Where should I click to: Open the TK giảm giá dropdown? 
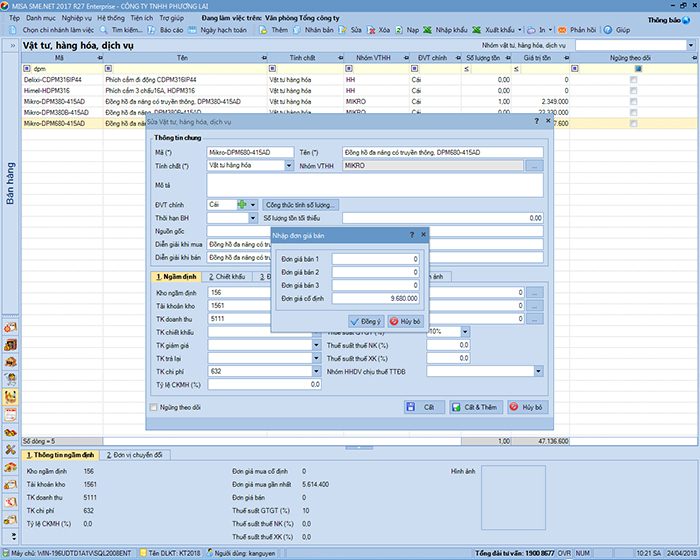[316, 345]
